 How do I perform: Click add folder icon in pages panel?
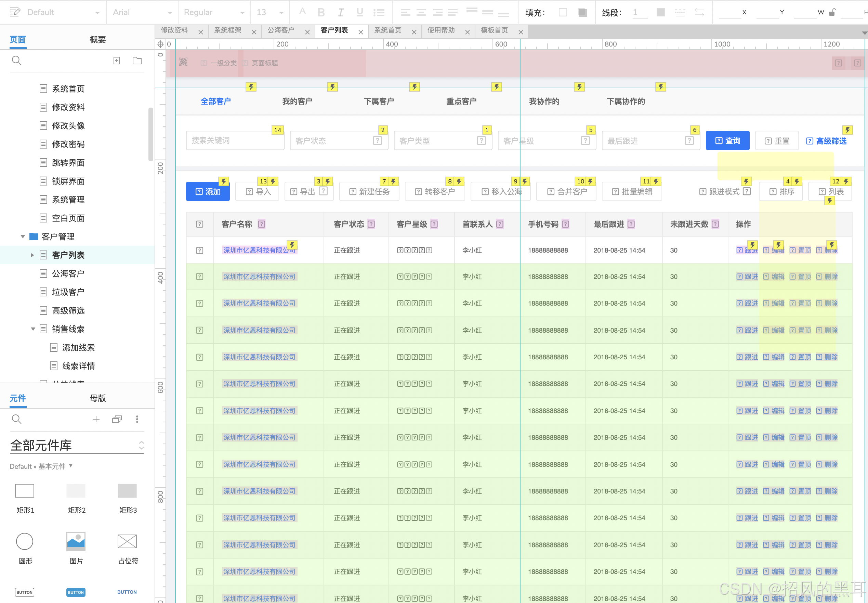point(137,61)
